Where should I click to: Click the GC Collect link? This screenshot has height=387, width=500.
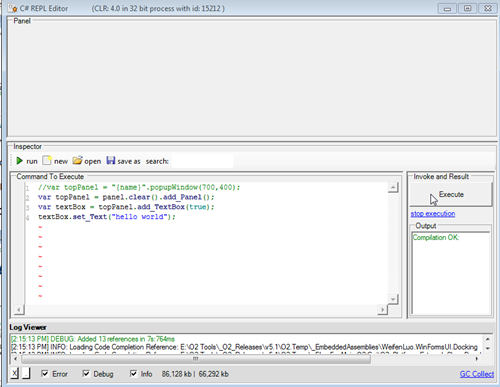tap(477, 374)
